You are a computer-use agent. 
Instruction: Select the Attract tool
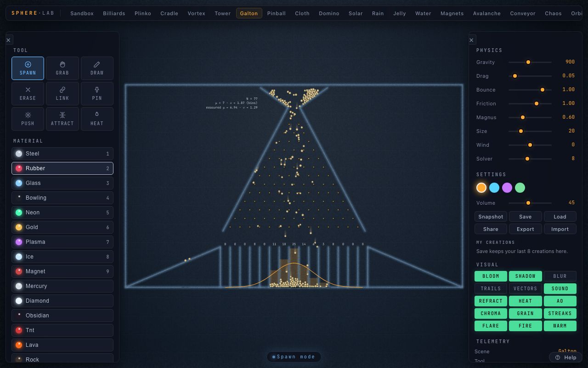pos(62,119)
